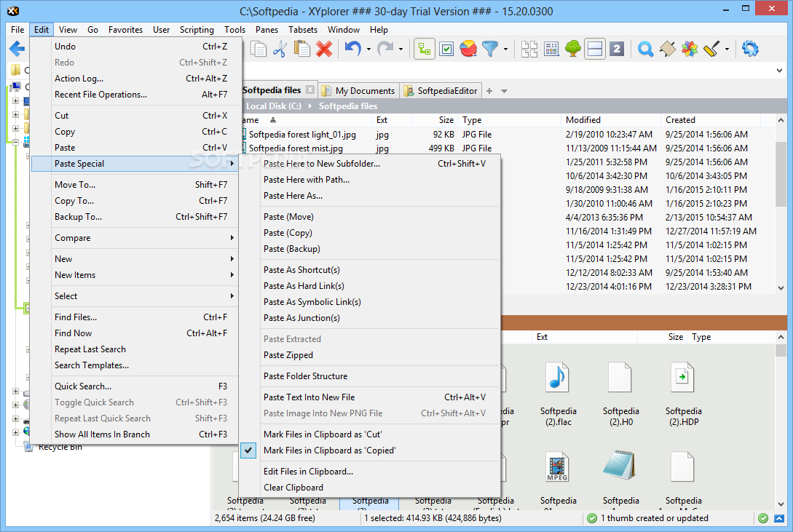The width and height of the screenshot is (793, 532).
Task: Close the Softpedia files tab
Action: [x=310, y=90]
